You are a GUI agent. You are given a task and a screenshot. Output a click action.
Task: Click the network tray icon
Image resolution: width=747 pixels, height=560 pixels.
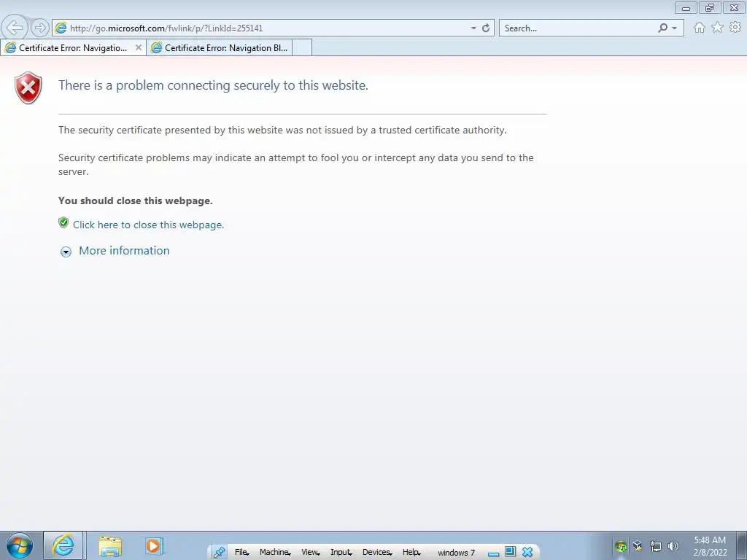pyautogui.click(x=656, y=546)
